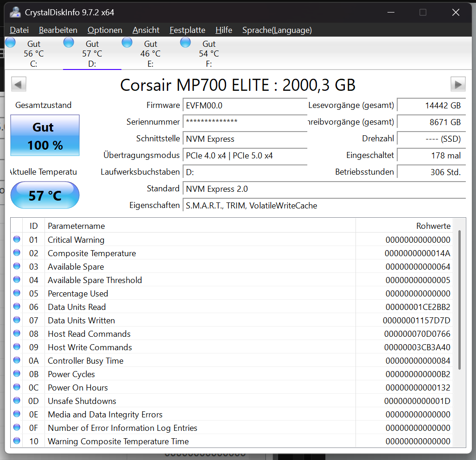Minimize the CrystalDiskInfo window
Image resolution: width=476 pixels, height=460 pixels.
[391, 12]
